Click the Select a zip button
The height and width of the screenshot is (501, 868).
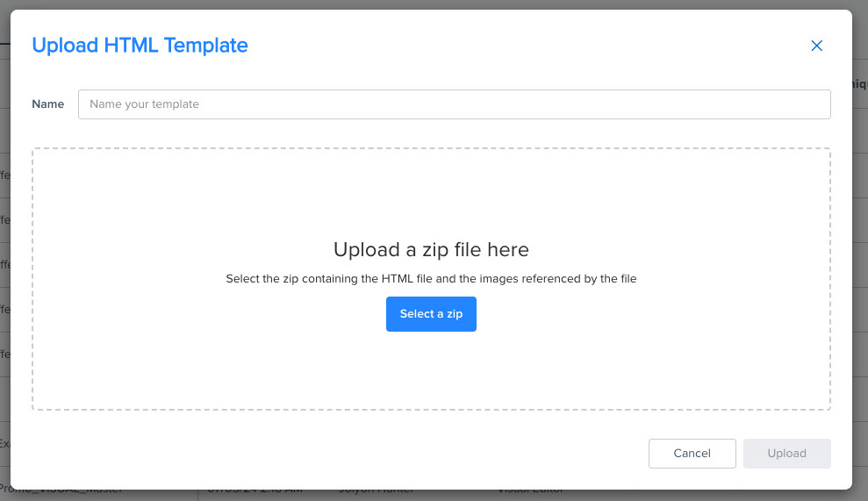pyautogui.click(x=431, y=314)
